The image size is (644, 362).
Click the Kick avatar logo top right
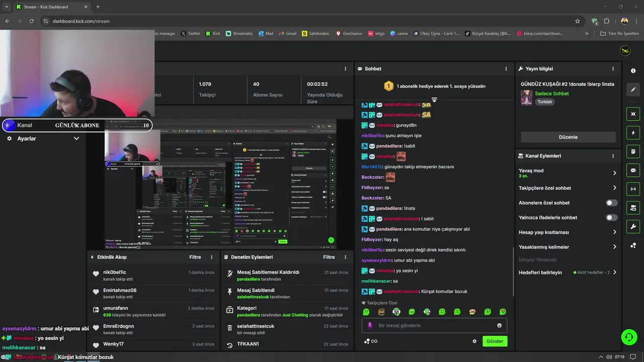coord(625,51)
